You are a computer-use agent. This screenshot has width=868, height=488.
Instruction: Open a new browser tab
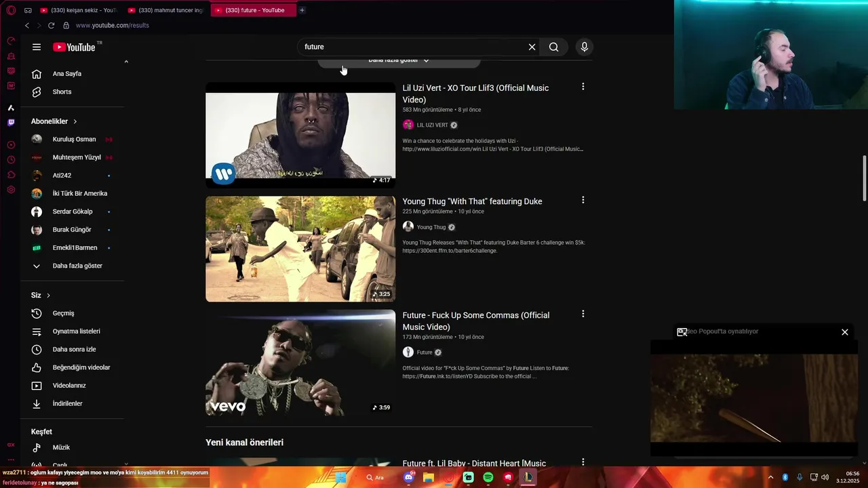pyautogui.click(x=302, y=10)
